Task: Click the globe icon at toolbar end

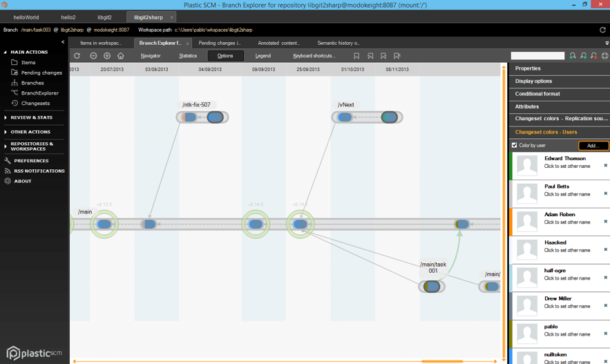Action: pos(604,56)
